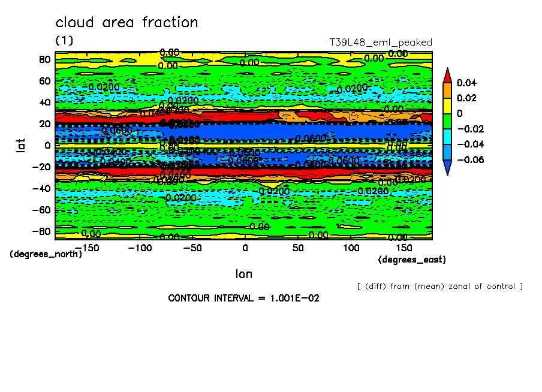Click the (1) subtitle under title
Viewport: 542px width, 392px height.
tap(64, 40)
